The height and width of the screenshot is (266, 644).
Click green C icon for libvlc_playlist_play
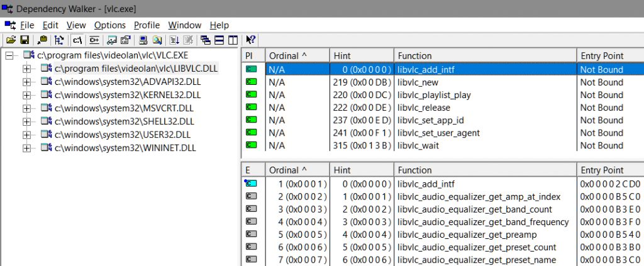point(251,95)
